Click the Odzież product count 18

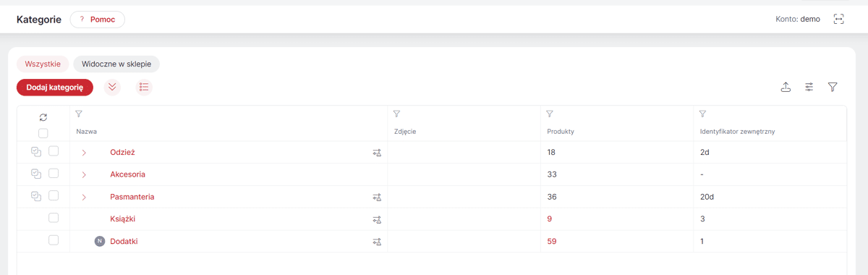click(x=551, y=153)
